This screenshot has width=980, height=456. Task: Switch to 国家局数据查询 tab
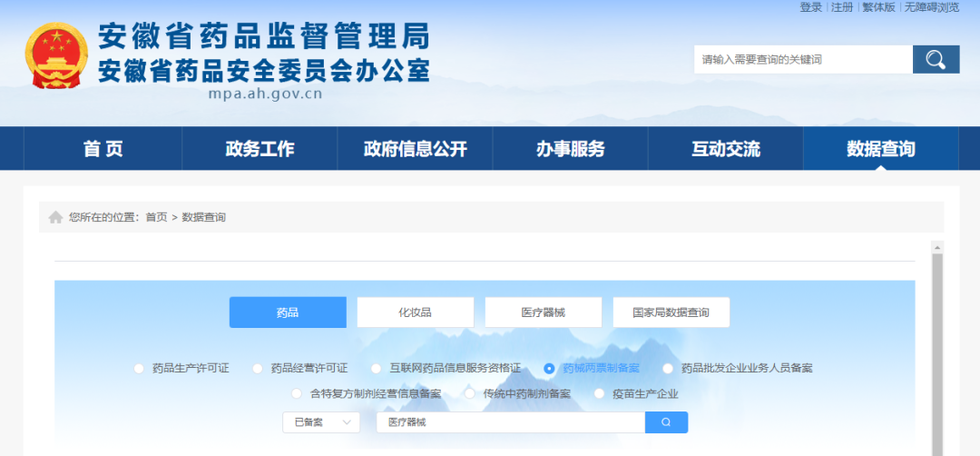point(671,312)
